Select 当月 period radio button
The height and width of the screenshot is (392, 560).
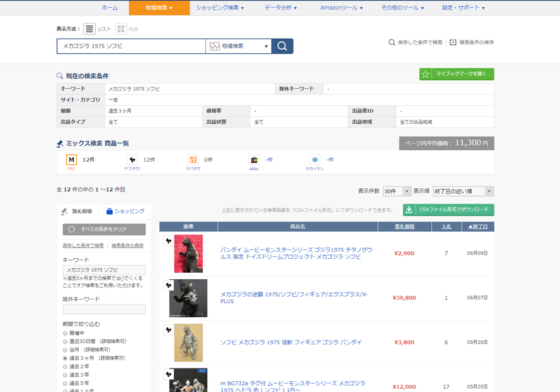(65, 350)
